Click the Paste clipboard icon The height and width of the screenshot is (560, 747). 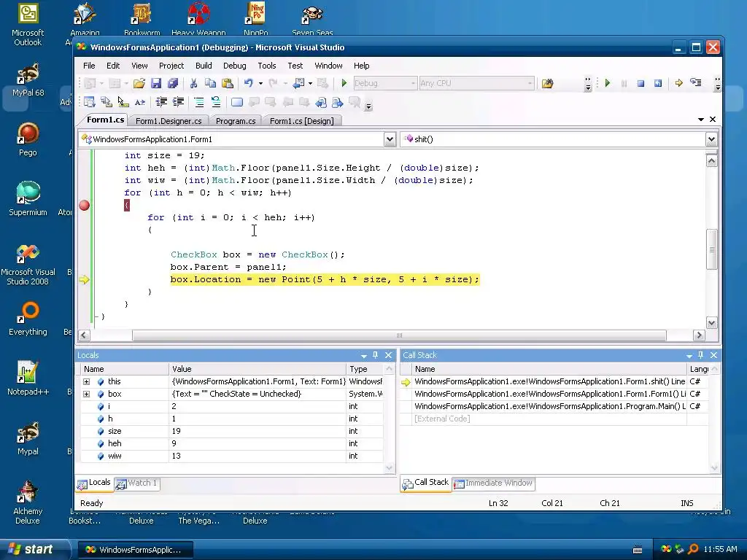pyautogui.click(x=228, y=83)
